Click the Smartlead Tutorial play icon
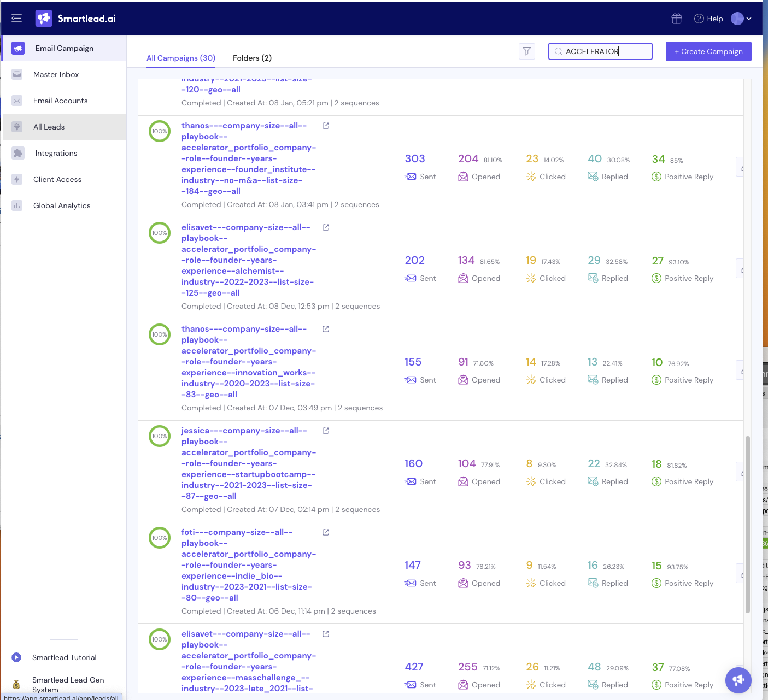Screen dimensions: 768x700 [x=16, y=657]
